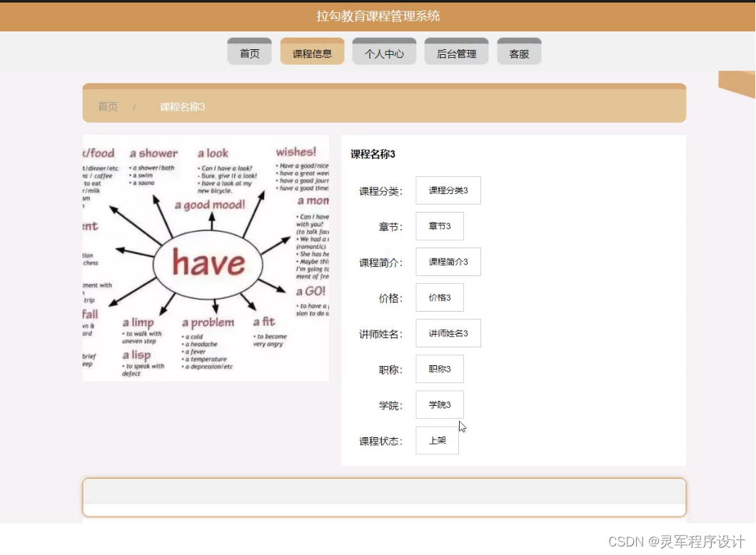Open the 首页 navigation tab
Image resolution: width=756 pixels, height=555 pixels.
click(x=248, y=51)
